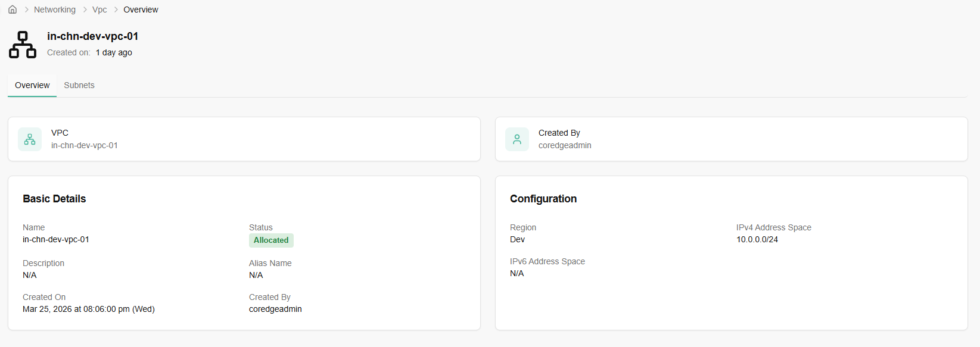Image resolution: width=980 pixels, height=347 pixels.
Task: Click the Allocated status badge
Action: point(271,240)
